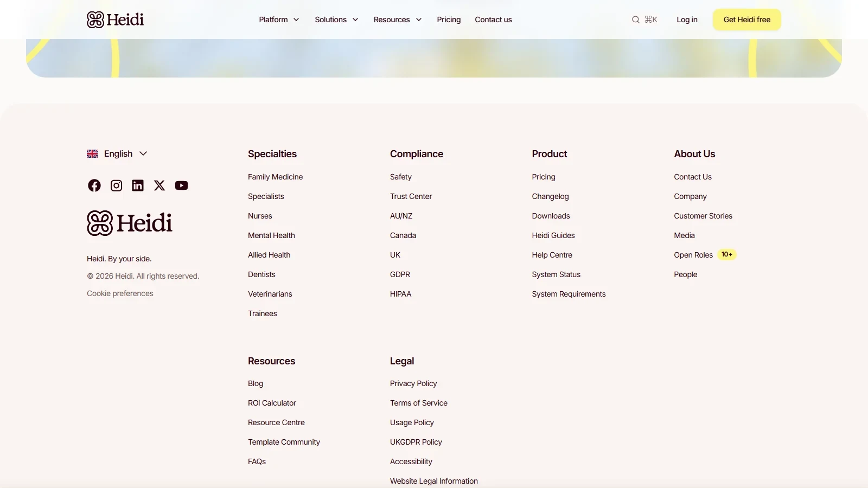868x488 pixels.
Task: Open Specialists link
Action: [x=266, y=196]
